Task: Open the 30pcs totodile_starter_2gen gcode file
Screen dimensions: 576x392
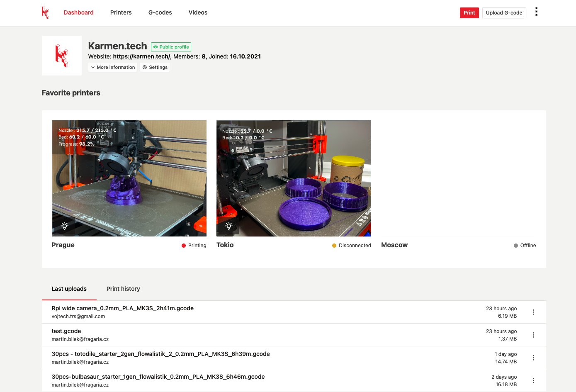Action: (161, 354)
